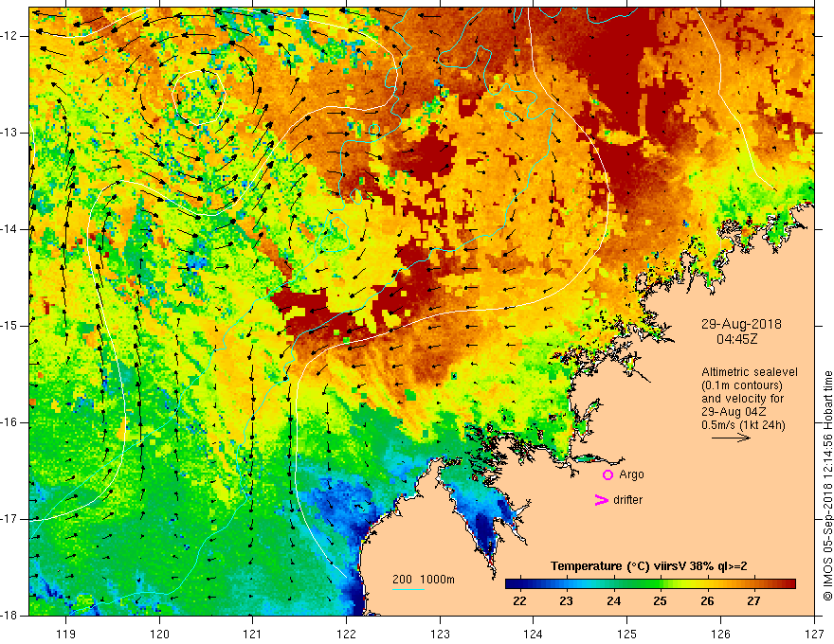Click the velocity scale arrow under 0.5m/s
This screenshot has width=834, height=644.
point(731,438)
